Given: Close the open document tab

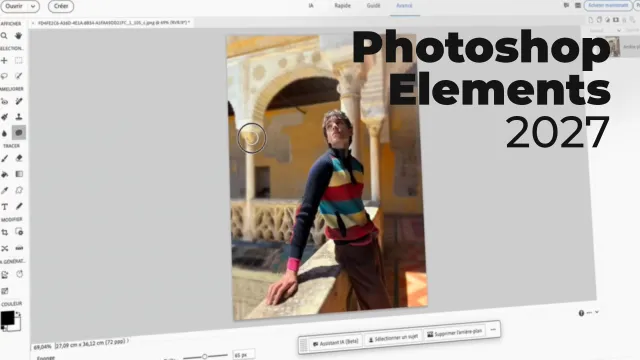Looking at the screenshot, I should coord(33,23).
